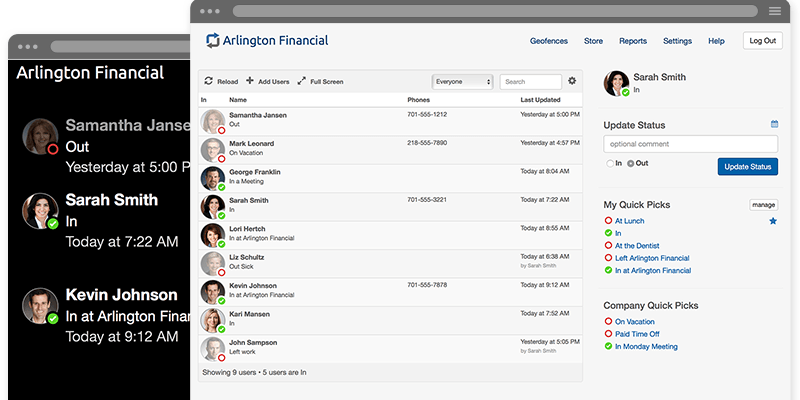Select the In radio button
The height and width of the screenshot is (400, 800).
(x=609, y=163)
